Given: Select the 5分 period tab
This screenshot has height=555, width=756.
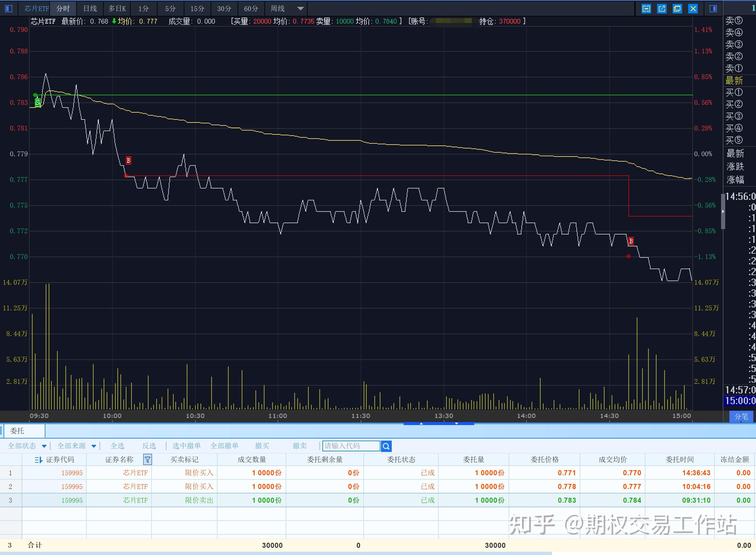Looking at the screenshot, I should click(170, 9).
